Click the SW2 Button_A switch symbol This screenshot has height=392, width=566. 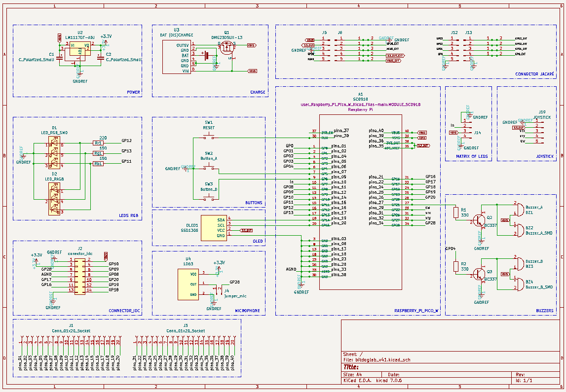209,168
